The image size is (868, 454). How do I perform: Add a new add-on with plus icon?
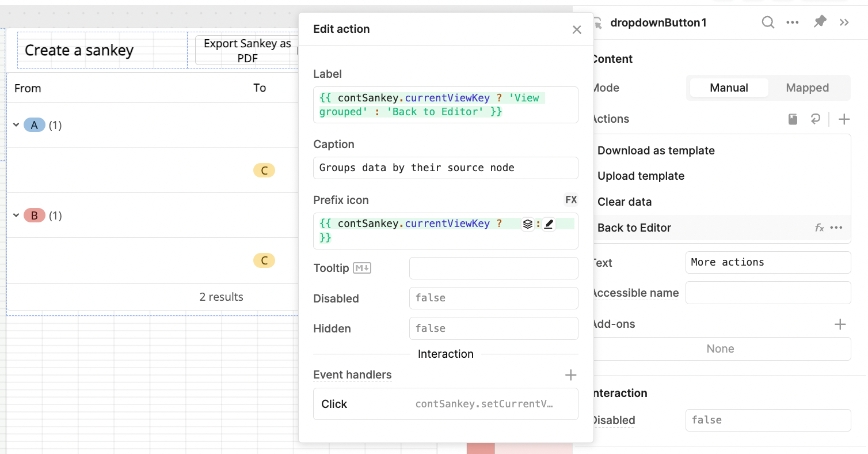pos(840,324)
